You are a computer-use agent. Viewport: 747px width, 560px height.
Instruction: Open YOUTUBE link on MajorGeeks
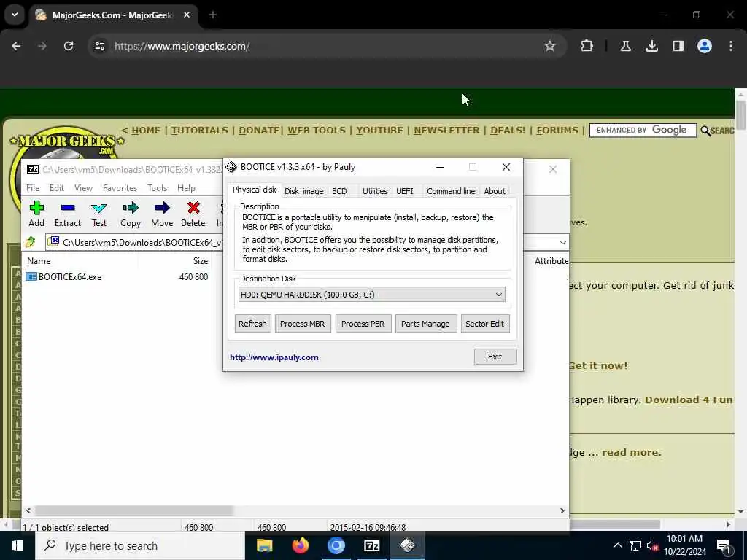tap(379, 130)
